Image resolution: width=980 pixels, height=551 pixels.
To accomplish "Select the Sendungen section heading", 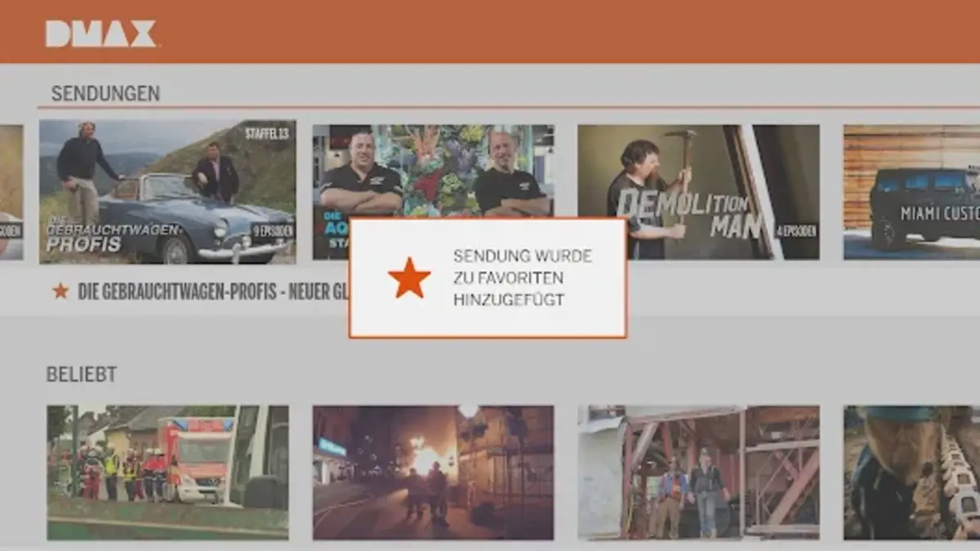I will (x=105, y=94).
